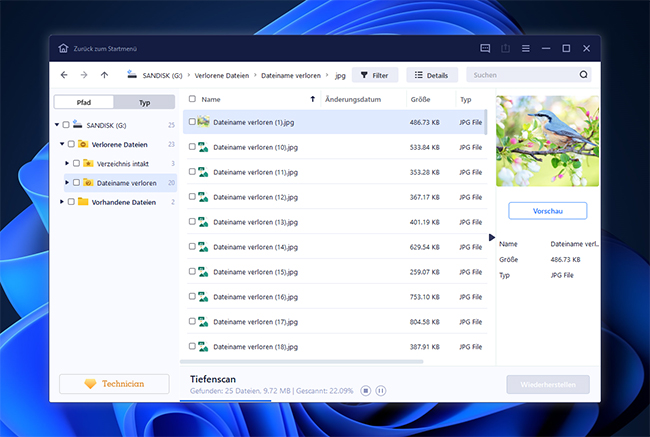Image resolution: width=650 pixels, height=437 pixels.
Task: Click the SANDISK drive icon in breadcrumb
Action: click(x=132, y=74)
